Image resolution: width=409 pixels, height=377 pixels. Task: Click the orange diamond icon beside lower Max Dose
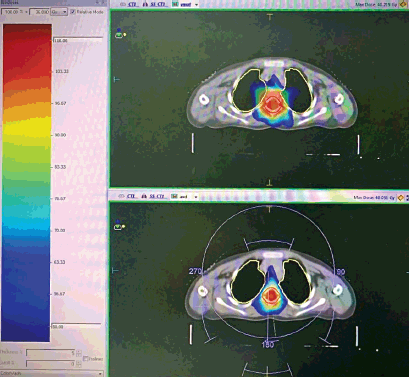click(x=401, y=198)
